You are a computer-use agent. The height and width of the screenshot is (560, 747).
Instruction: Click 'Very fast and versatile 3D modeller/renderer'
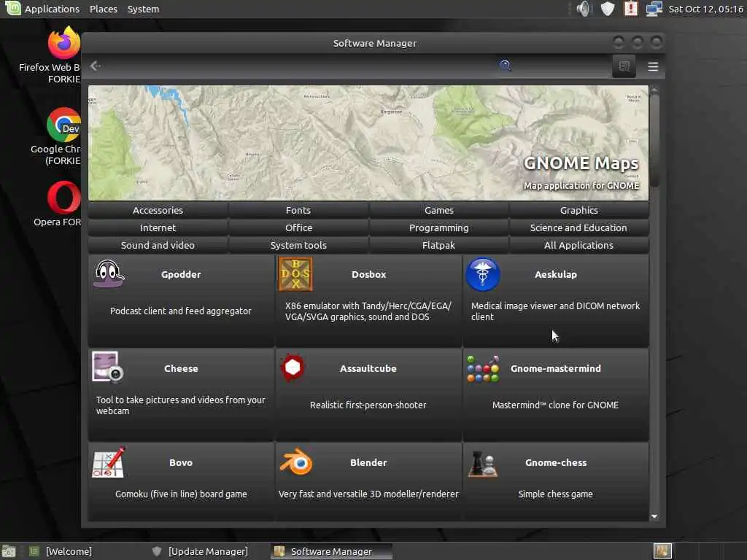tap(368, 494)
